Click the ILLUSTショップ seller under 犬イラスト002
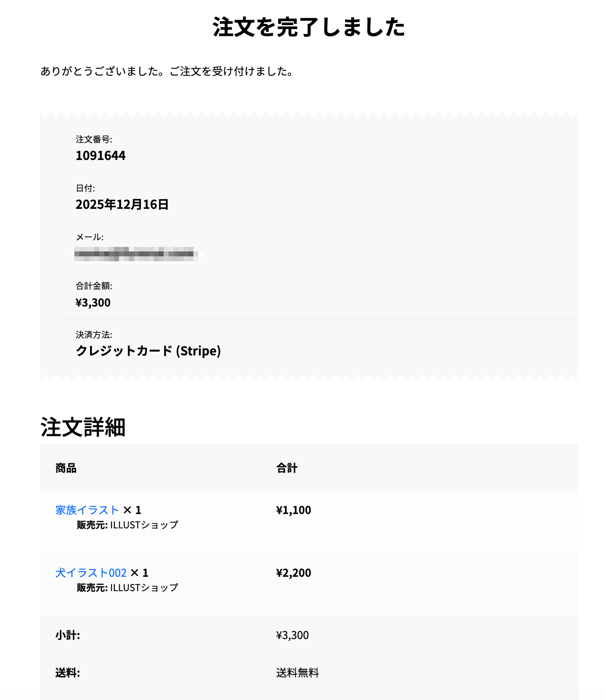 [144, 588]
